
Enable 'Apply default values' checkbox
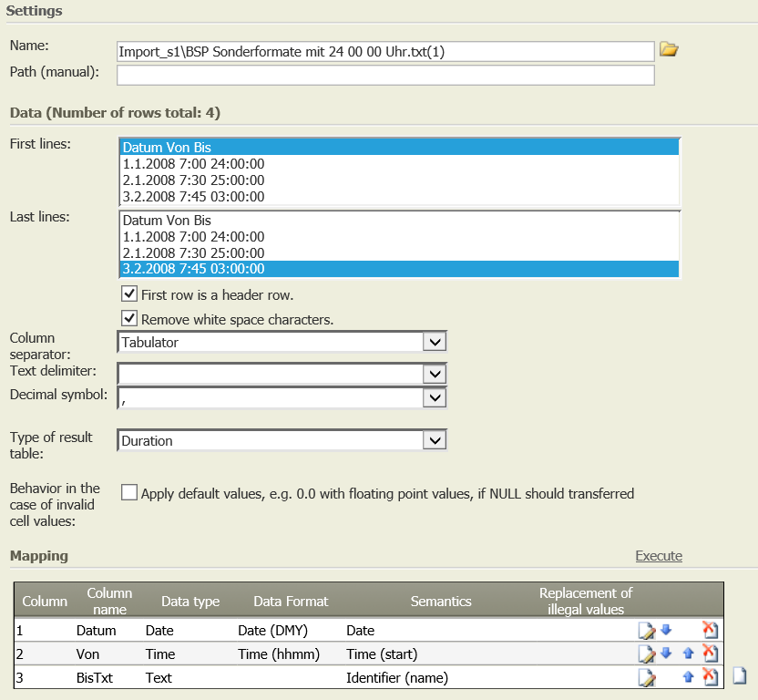[129, 492]
